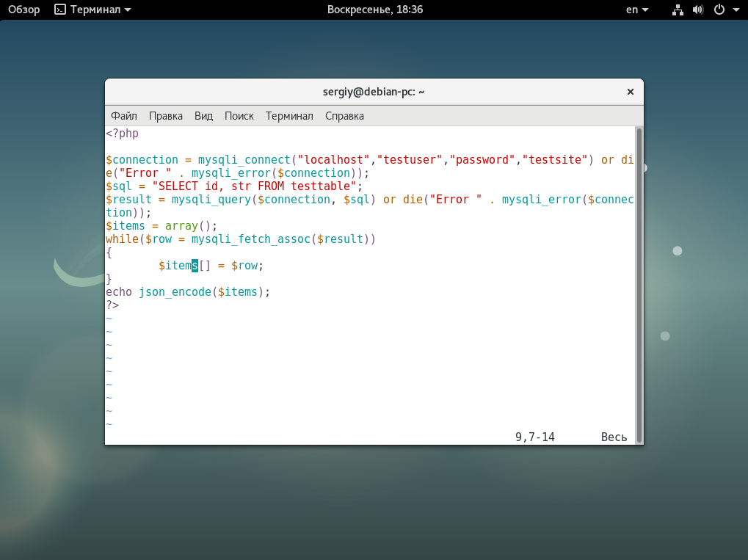Open the Вид menu
Viewport: 748px width, 560px height.
[x=203, y=116]
